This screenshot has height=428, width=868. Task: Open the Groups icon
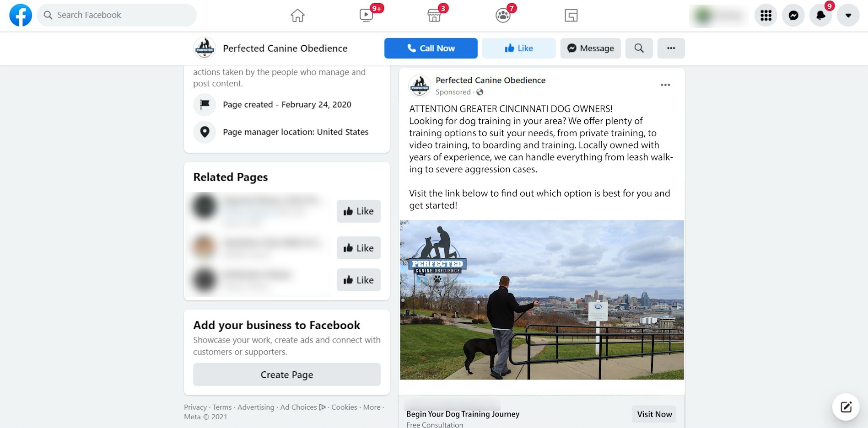pos(503,16)
